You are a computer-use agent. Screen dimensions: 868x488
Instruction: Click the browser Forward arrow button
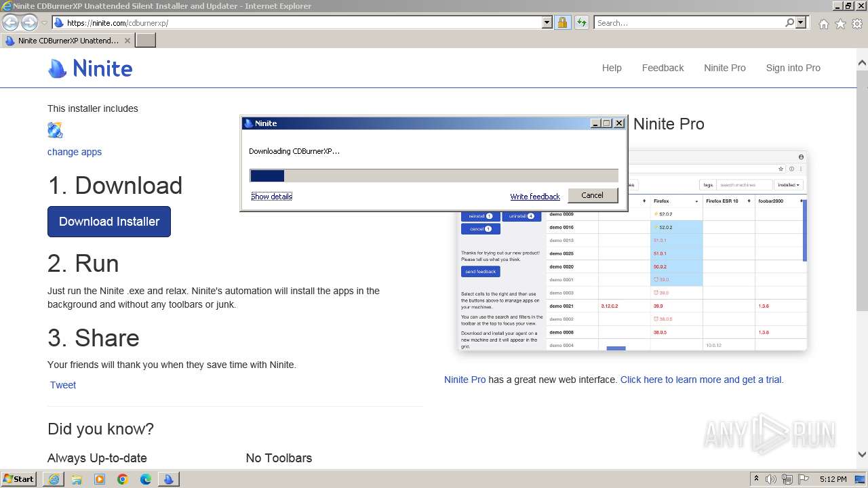(29, 23)
